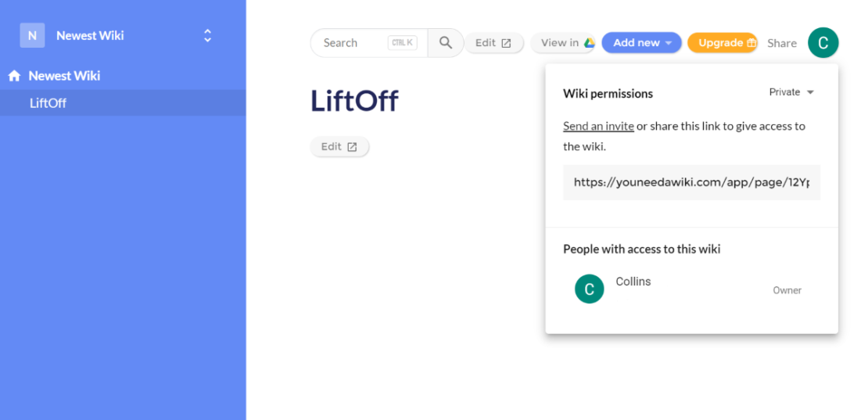The width and height of the screenshot is (868, 420).
Task: Click the 'N' wiki badge in the sidebar header
Action: [x=32, y=35]
